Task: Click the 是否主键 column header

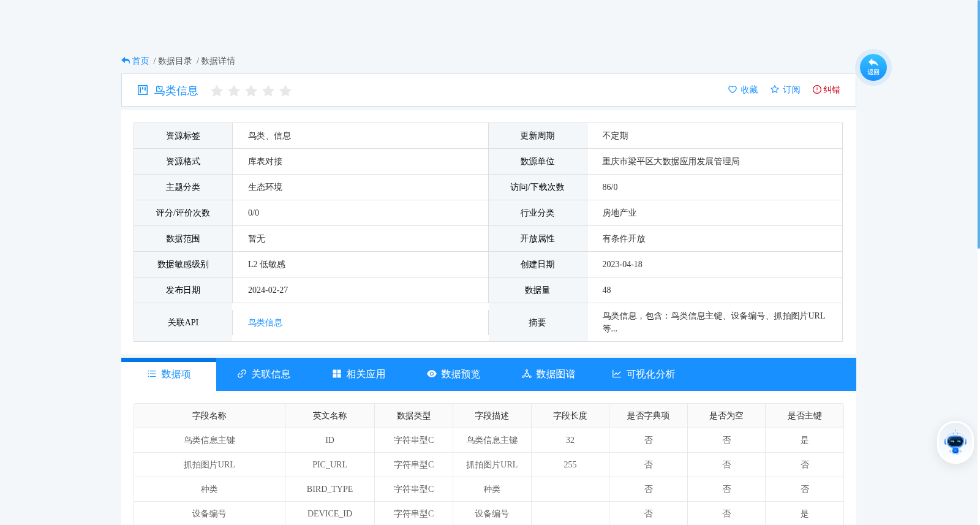Action: (x=804, y=415)
